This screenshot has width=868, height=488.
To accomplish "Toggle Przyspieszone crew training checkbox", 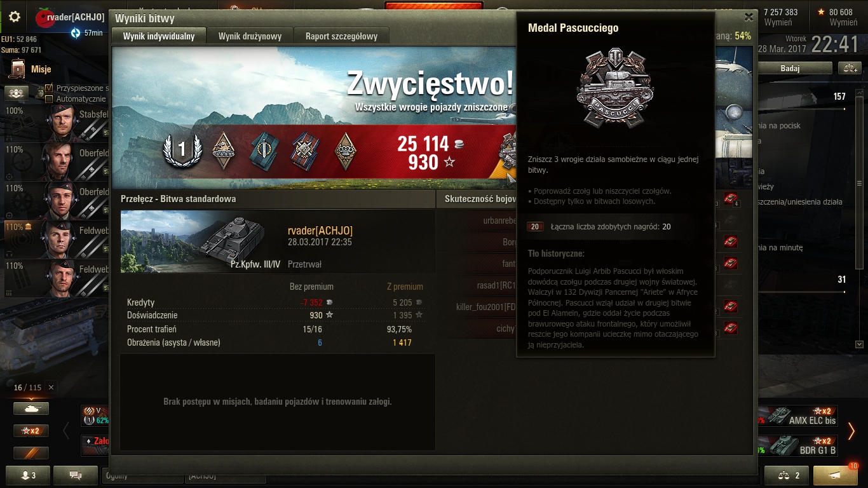I will pos(49,88).
